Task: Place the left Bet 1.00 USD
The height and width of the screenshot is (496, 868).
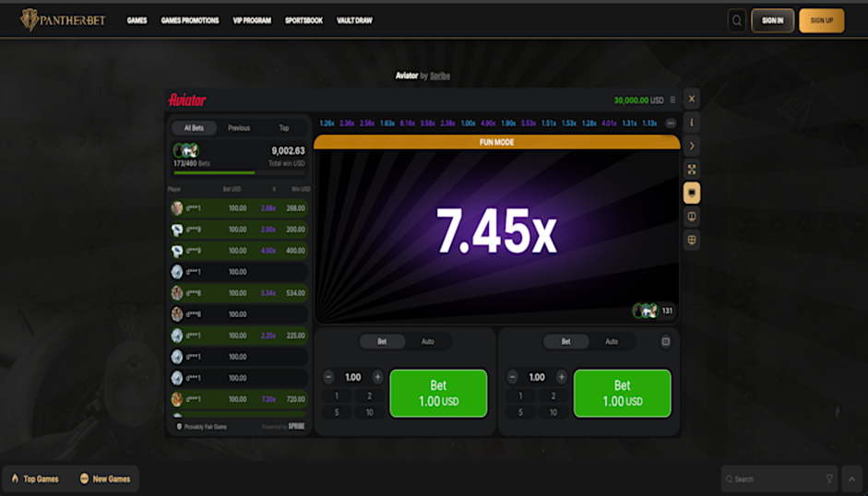Action: 438,393
